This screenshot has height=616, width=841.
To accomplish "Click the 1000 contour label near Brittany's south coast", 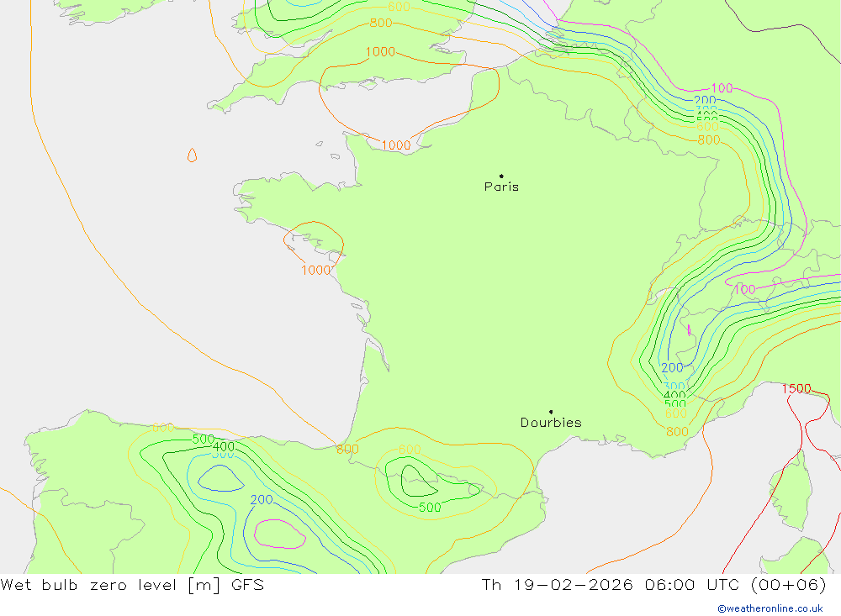I will point(316,271).
